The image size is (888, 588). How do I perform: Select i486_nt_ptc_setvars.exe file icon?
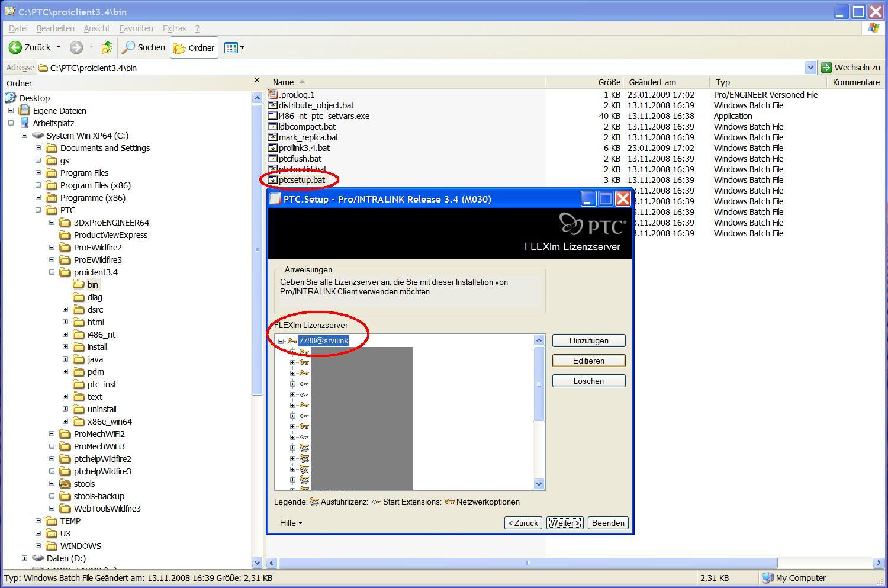coord(273,116)
